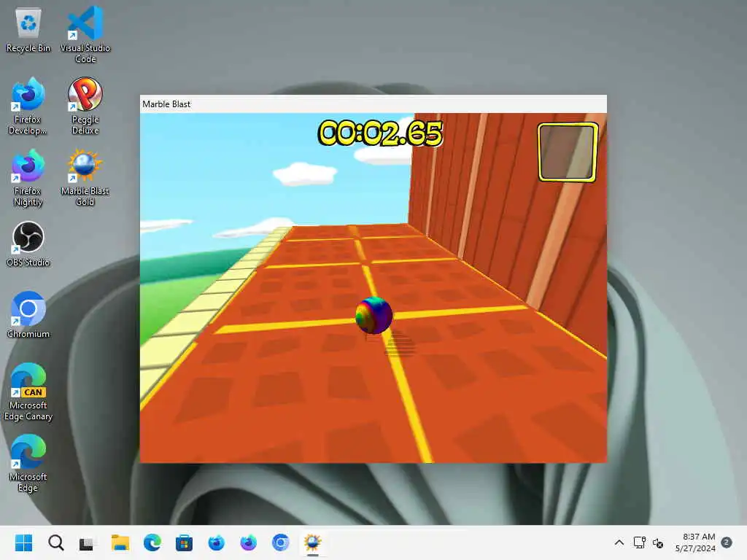Image resolution: width=747 pixels, height=560 pixels.
Task: Open Task View from the taskbar
Action: pos(88,542)
